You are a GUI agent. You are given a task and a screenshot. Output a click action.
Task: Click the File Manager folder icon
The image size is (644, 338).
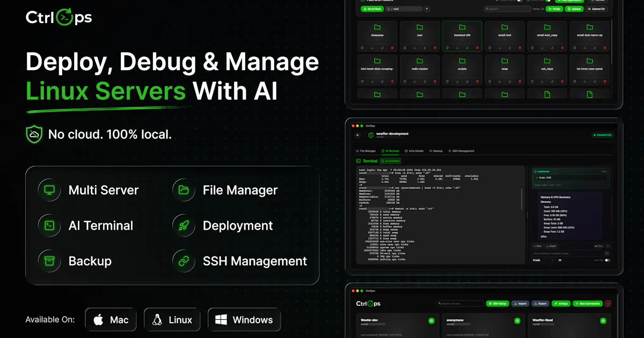point(184,190)
